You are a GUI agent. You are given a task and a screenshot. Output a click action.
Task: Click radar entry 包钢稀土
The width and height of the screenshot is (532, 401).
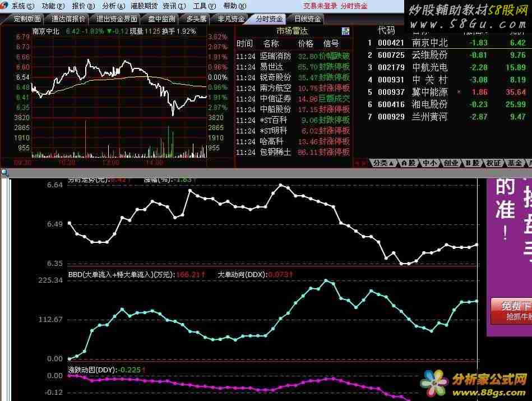point(293,152)
